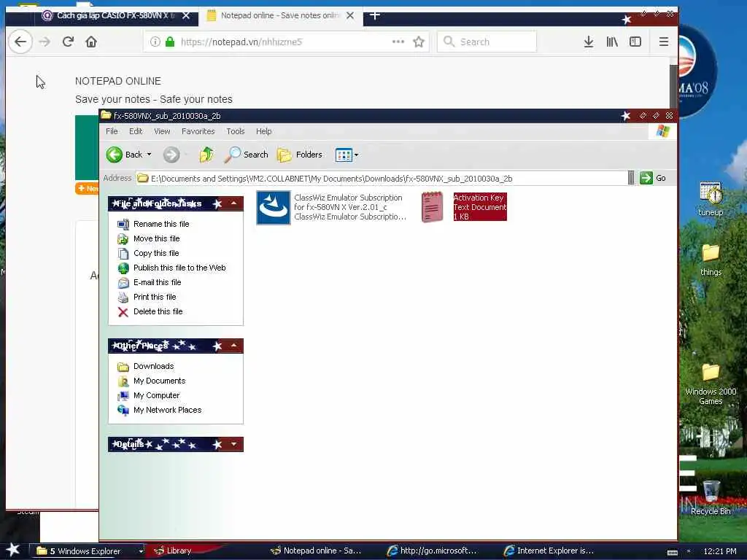Open Windows Explorer taskbar group

pos(89,551)
